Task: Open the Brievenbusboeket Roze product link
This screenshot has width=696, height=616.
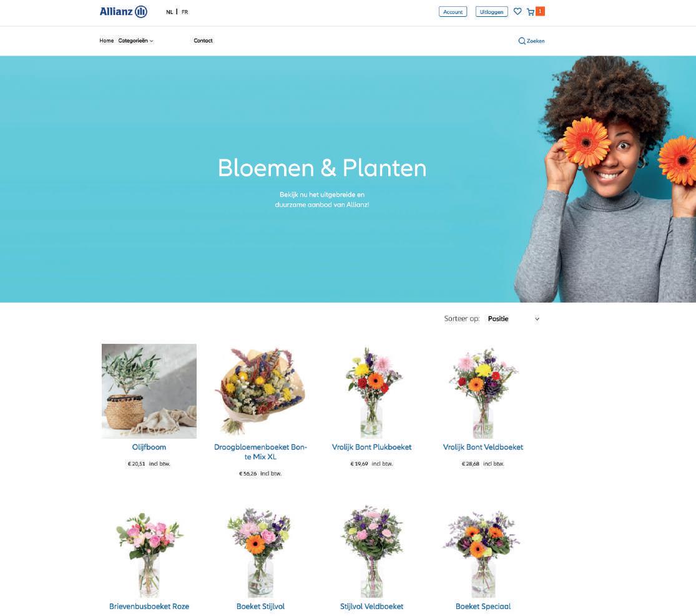Action: 149,606
